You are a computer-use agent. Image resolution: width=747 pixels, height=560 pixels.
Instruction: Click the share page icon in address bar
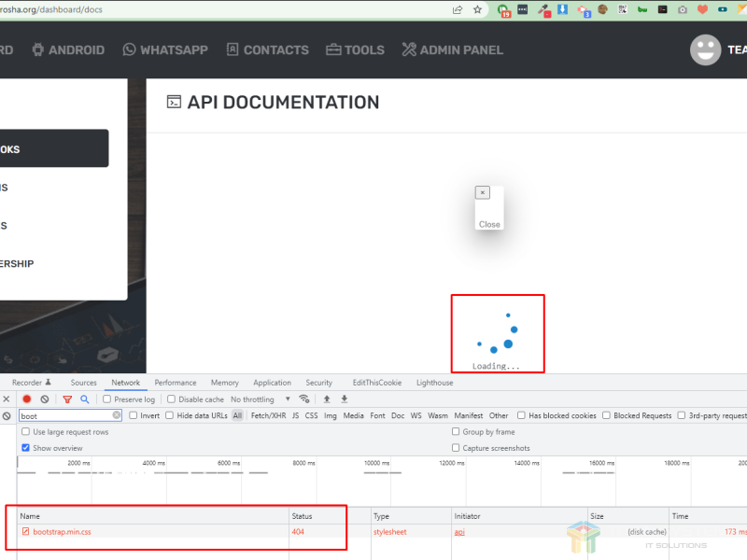pyautogui.click(x=458, y=9)
